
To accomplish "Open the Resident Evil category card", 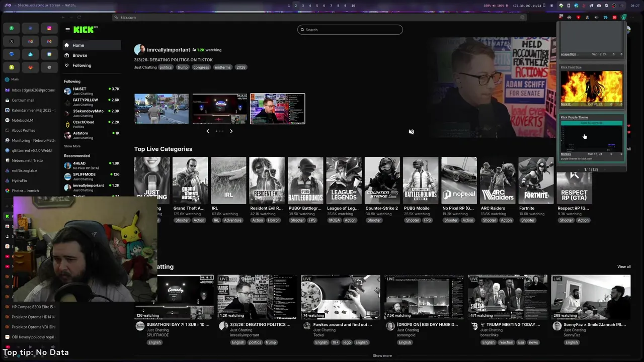I will [267, 180].
